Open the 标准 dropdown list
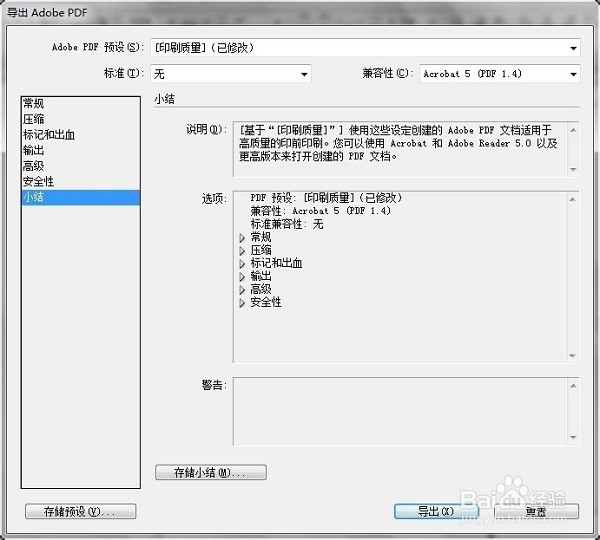The height and width of the screenshot is (540, 600). pos(231,74)
